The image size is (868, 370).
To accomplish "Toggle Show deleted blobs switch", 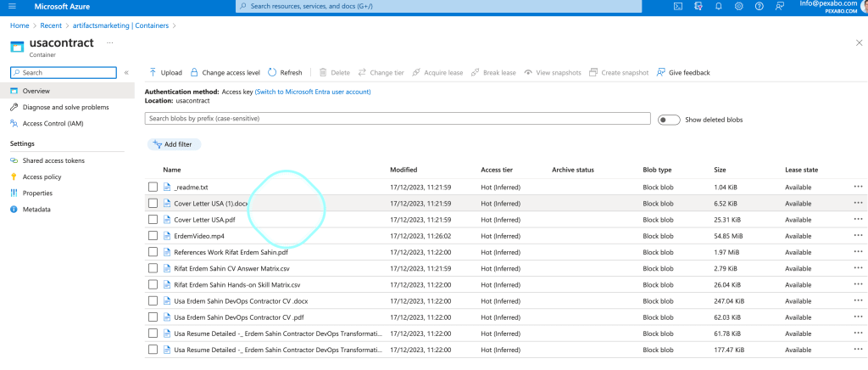I will click(x=669, y=120).
